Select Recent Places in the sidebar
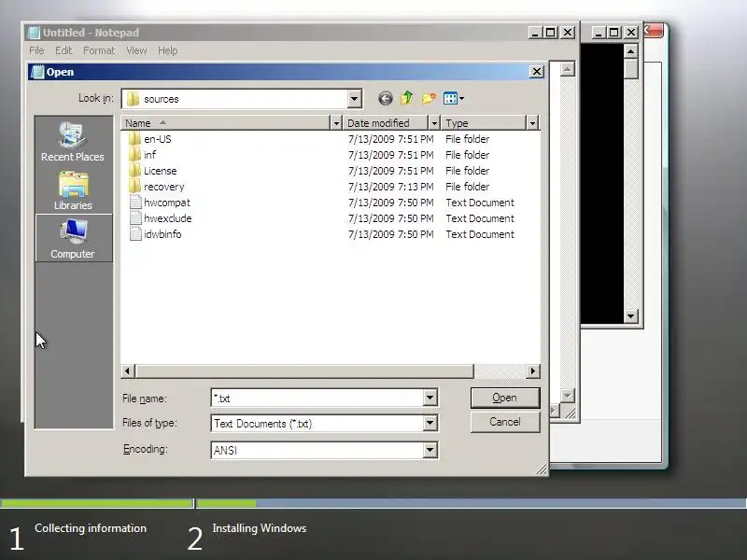Image resolution: width=747 pixels, height=560 pixels. point(73,142)
